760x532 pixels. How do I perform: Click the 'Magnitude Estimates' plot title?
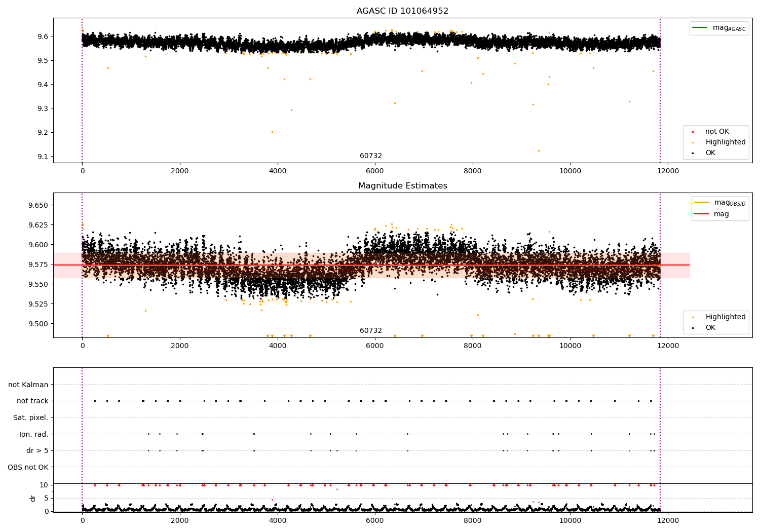[x=402, y=186]
